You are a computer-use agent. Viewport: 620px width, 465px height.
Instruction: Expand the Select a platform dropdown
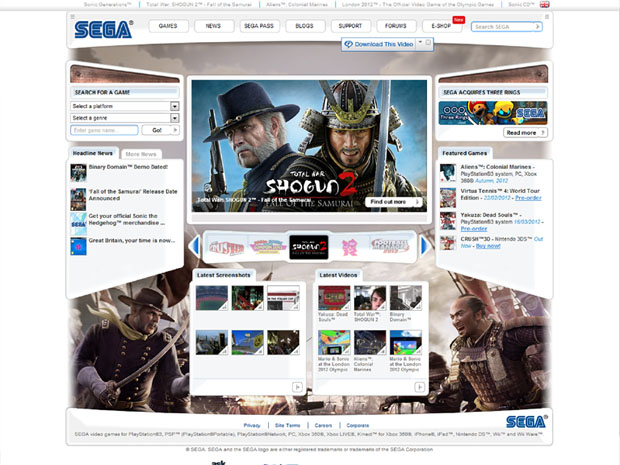(x=174, y=106)
